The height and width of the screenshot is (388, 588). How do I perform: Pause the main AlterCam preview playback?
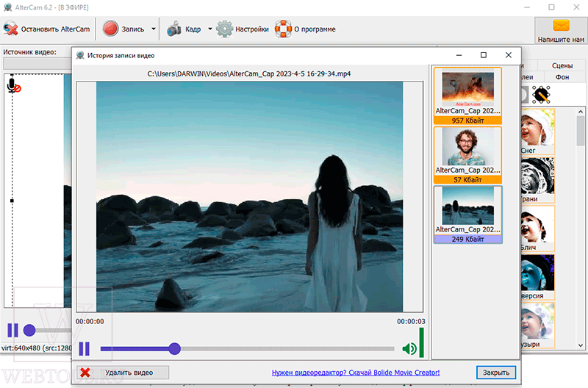[12, 330]
